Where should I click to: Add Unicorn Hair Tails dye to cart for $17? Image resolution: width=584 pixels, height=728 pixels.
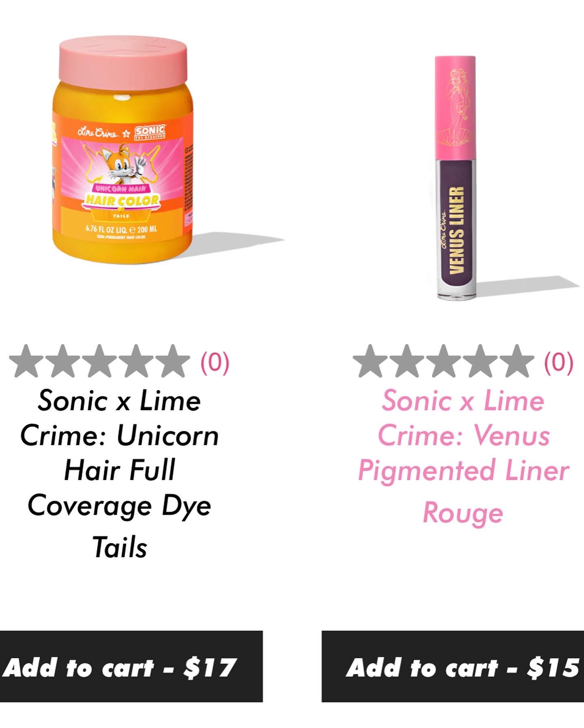pyautogui.click(x=131, y=666)
